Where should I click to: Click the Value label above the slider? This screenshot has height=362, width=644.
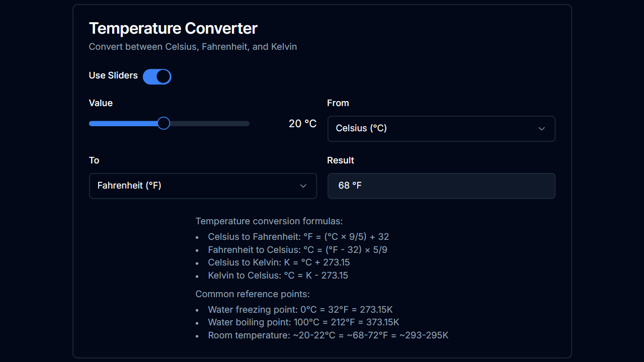click(101, 103)
